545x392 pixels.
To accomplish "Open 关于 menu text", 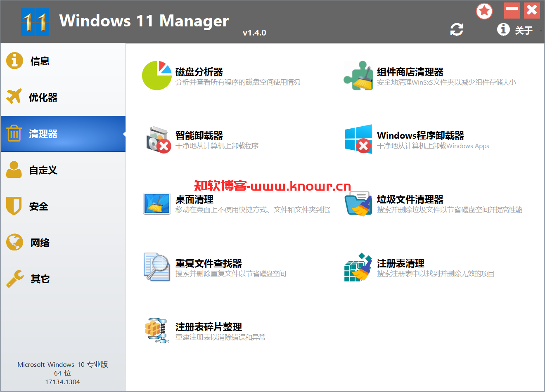I will (x=524, y=30).
